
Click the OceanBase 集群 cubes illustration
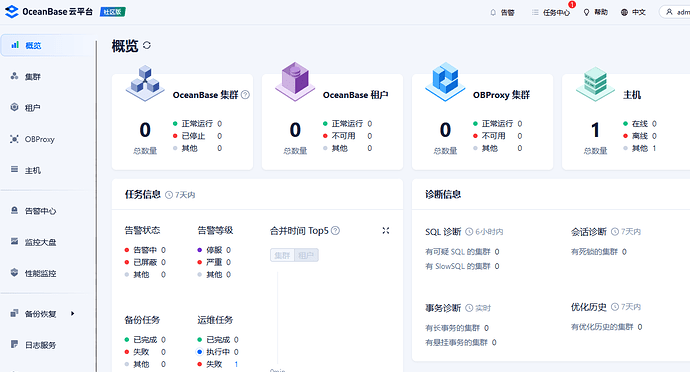145,84
